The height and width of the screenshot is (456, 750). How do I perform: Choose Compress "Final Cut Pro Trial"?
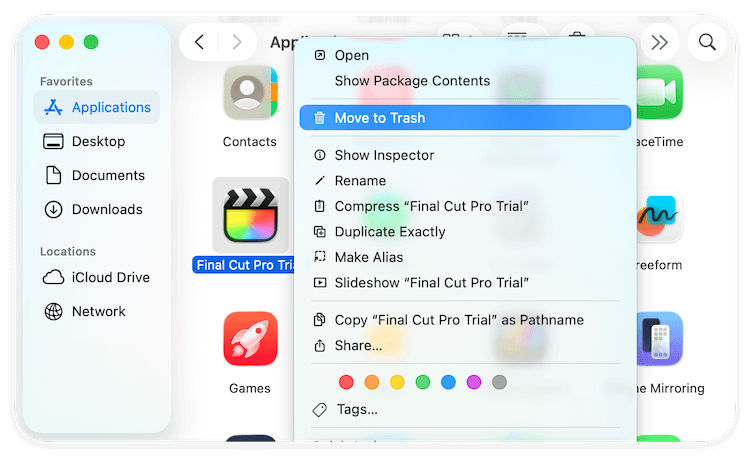[x=465, y=206]
